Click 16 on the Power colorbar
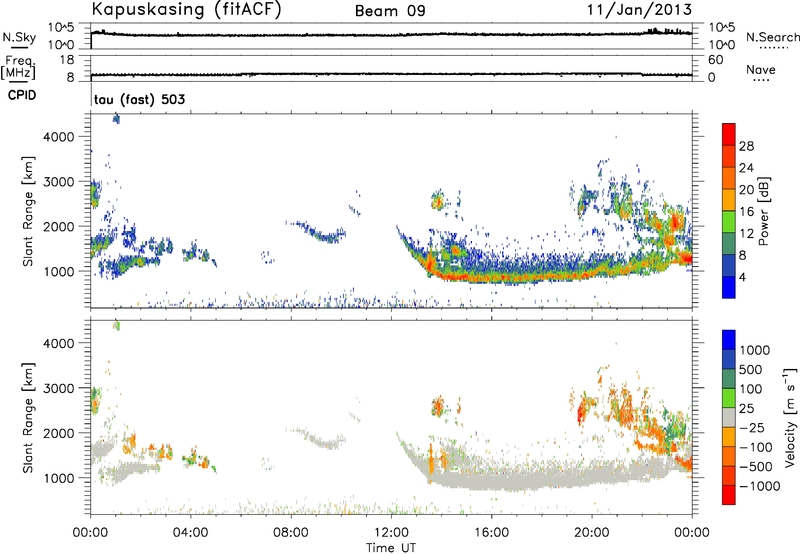This screenshot has height=554, width=800. [746, 211]
